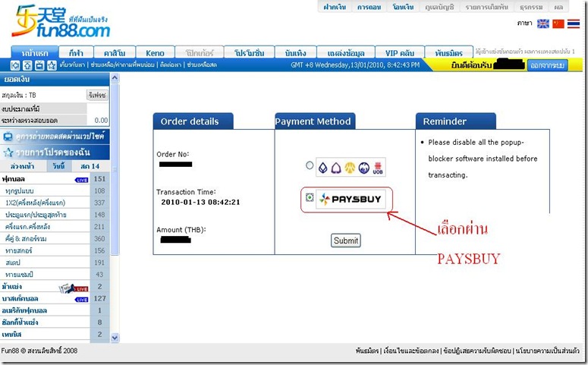
Task: Open the หน้าแรก home tab
Action: tap(35, 53)
